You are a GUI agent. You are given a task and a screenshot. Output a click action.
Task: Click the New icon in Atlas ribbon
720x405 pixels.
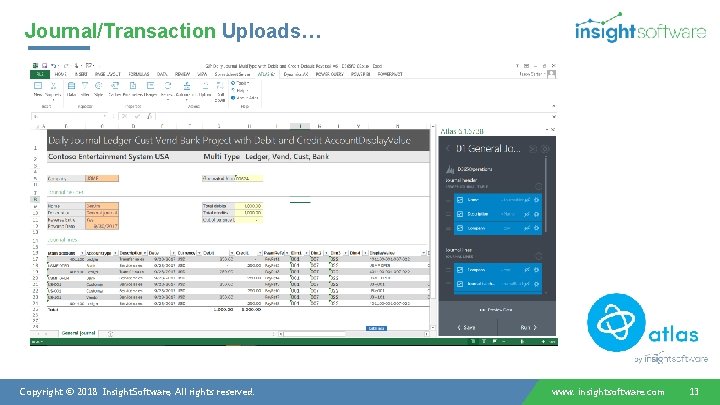click(38, 86)
